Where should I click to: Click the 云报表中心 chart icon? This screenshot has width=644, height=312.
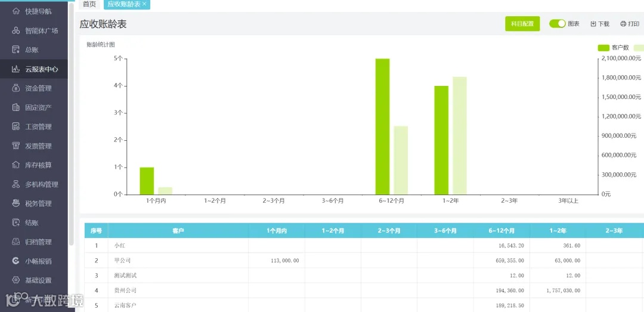(x=16, y=69)
